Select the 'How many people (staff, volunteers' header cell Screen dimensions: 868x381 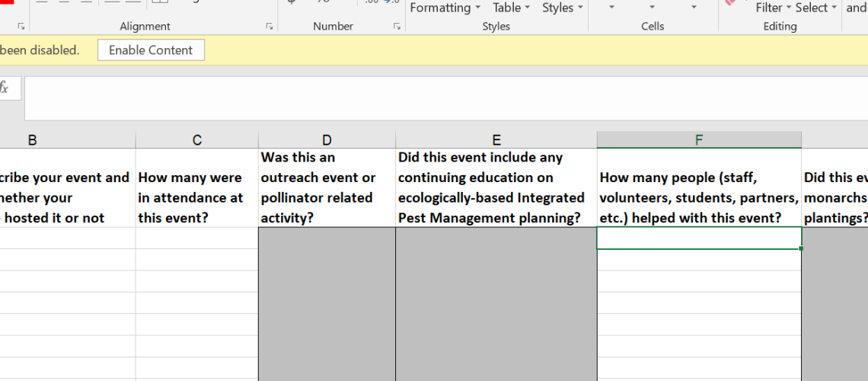(699, 187)
